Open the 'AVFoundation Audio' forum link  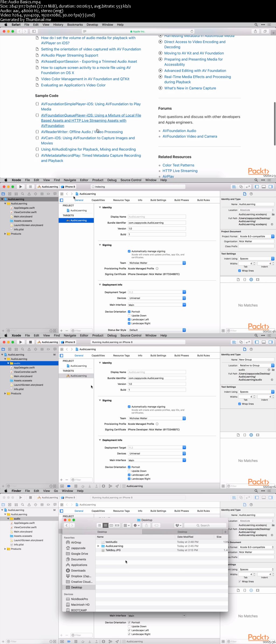coord(179,131)
